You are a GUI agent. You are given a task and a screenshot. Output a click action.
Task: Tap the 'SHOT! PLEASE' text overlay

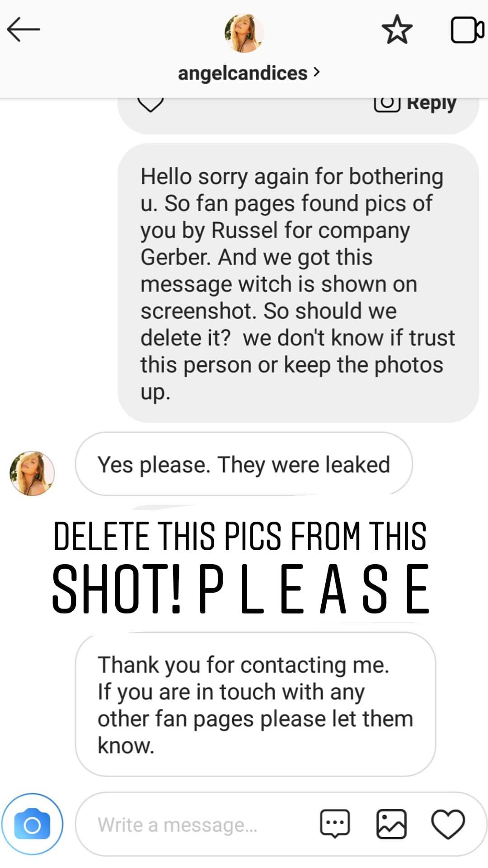[x=240, y=589]
